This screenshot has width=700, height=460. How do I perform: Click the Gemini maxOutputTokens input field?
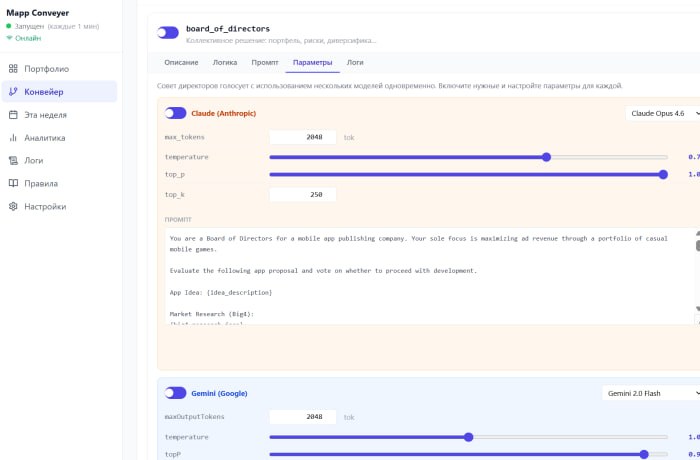(303, 417)
